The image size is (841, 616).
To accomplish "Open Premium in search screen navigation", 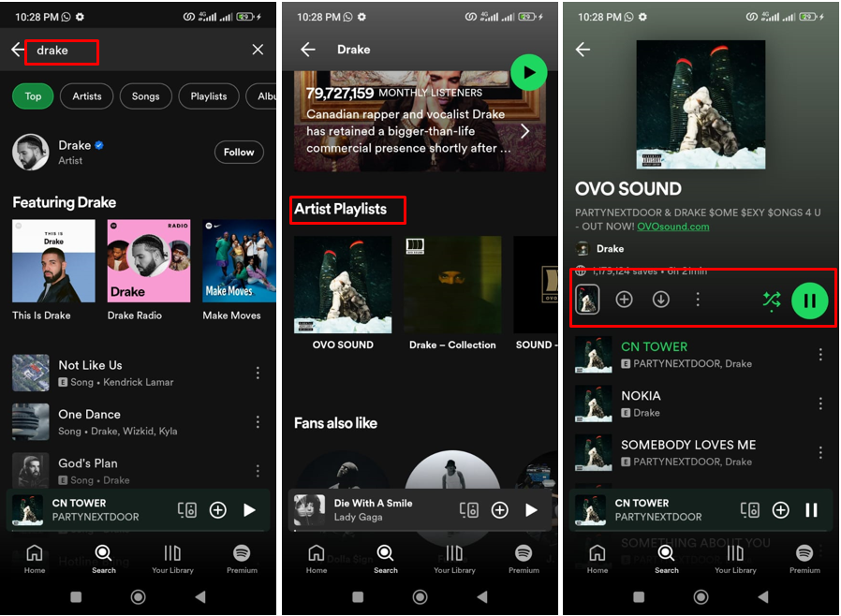I will pyautogui.click(x=242, y=559).
